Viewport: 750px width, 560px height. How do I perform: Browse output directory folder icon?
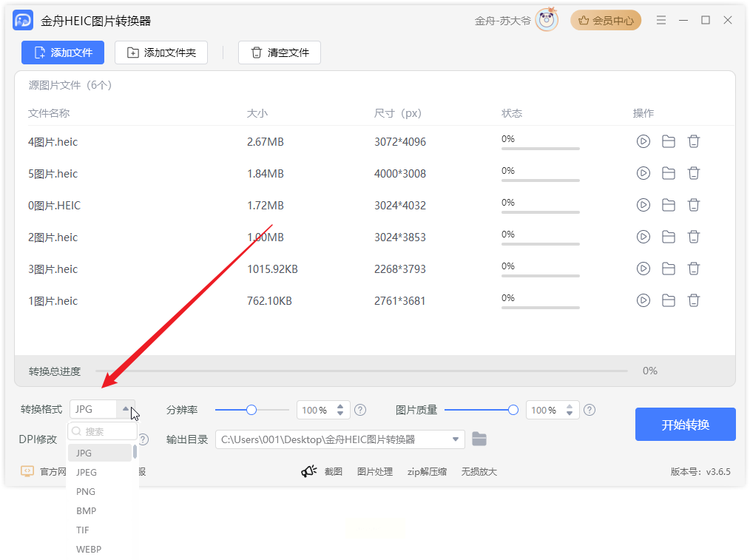(x=479, y=439)
